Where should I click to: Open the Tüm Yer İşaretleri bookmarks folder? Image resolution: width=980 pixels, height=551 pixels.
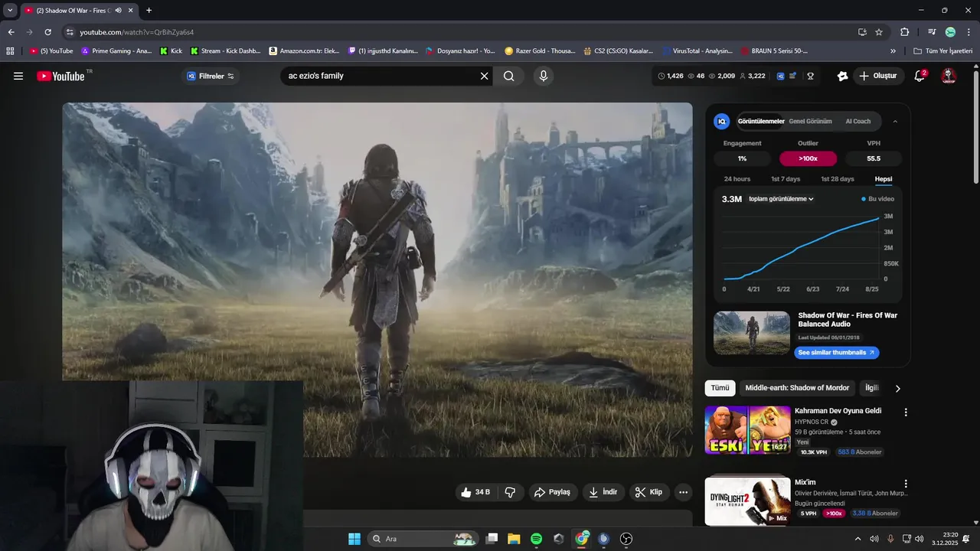943,51
